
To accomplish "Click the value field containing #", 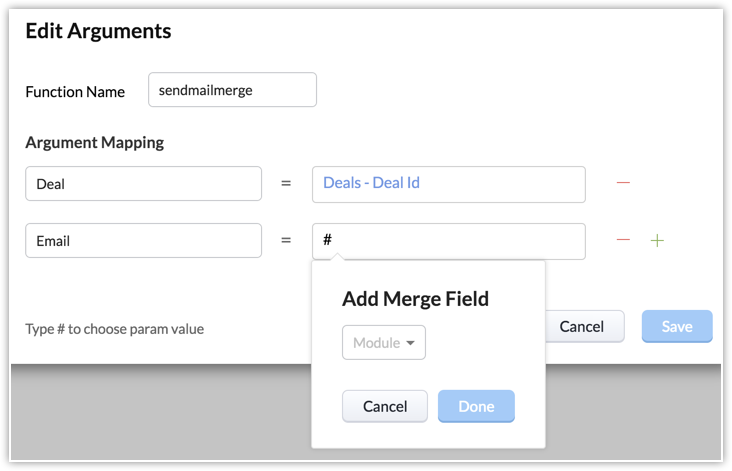I will pos(448,241).
